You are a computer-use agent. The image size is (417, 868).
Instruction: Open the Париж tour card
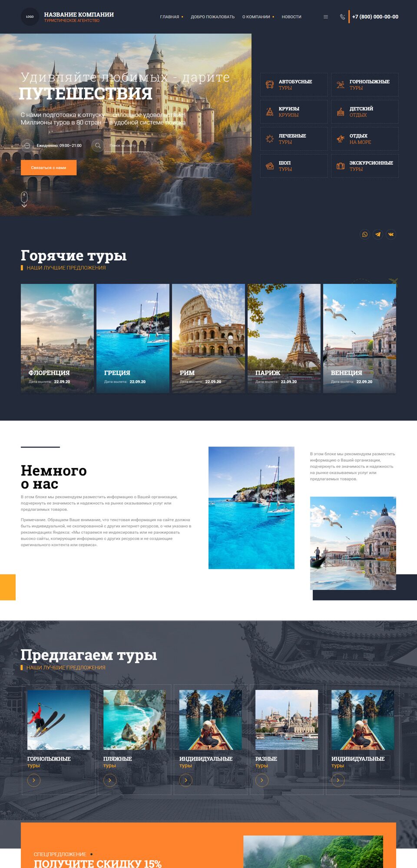284,339
